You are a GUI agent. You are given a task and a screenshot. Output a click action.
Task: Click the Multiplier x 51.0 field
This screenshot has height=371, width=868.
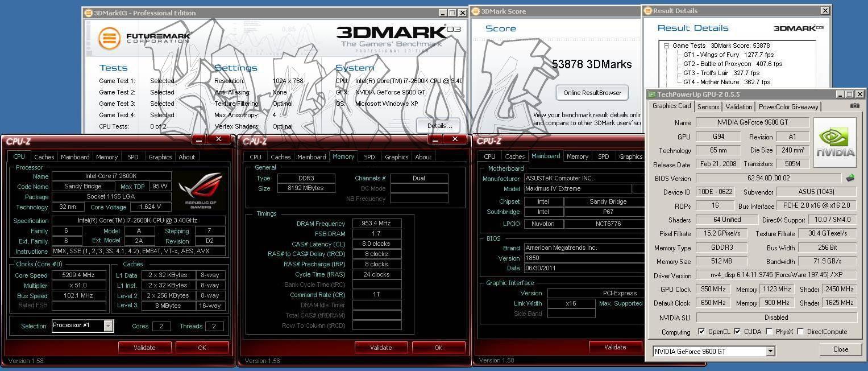tap(79, 285)
